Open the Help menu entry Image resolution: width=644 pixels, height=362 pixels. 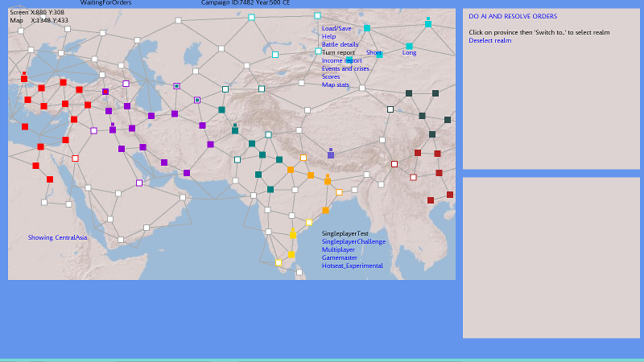[x=328, y=36]
